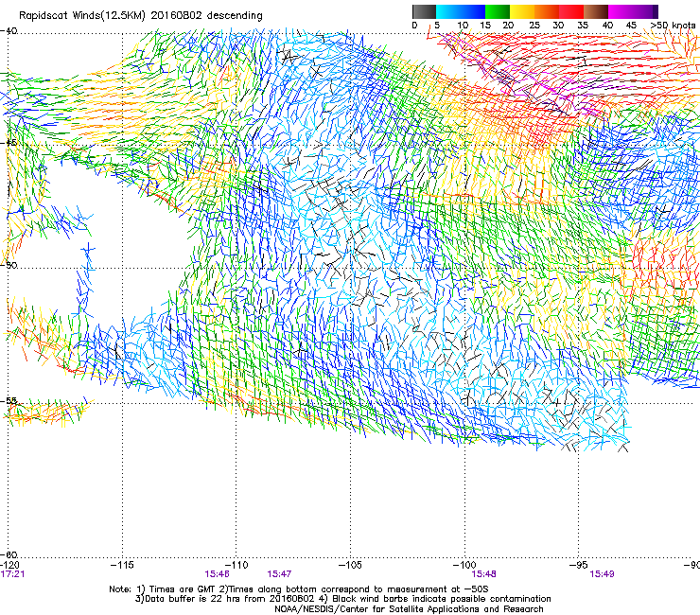This screenshot has width=700, height=615.
Task: Click the 'Times are GMT' note line
Action: [x=299, y=589]
